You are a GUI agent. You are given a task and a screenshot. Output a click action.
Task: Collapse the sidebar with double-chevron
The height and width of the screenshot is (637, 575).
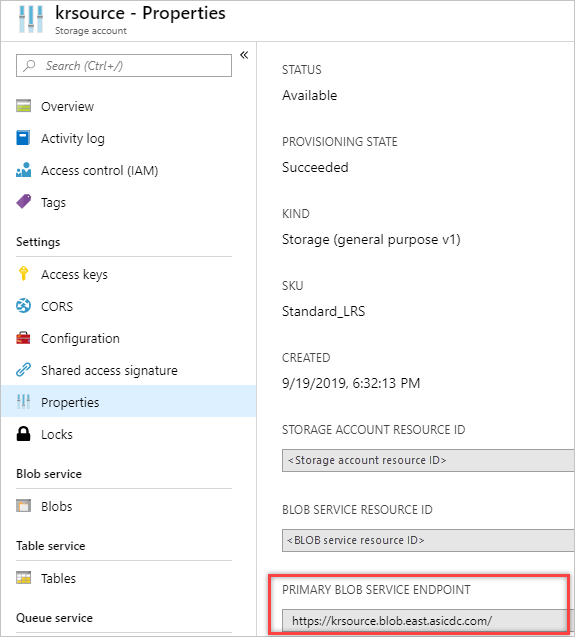point(244,55)
